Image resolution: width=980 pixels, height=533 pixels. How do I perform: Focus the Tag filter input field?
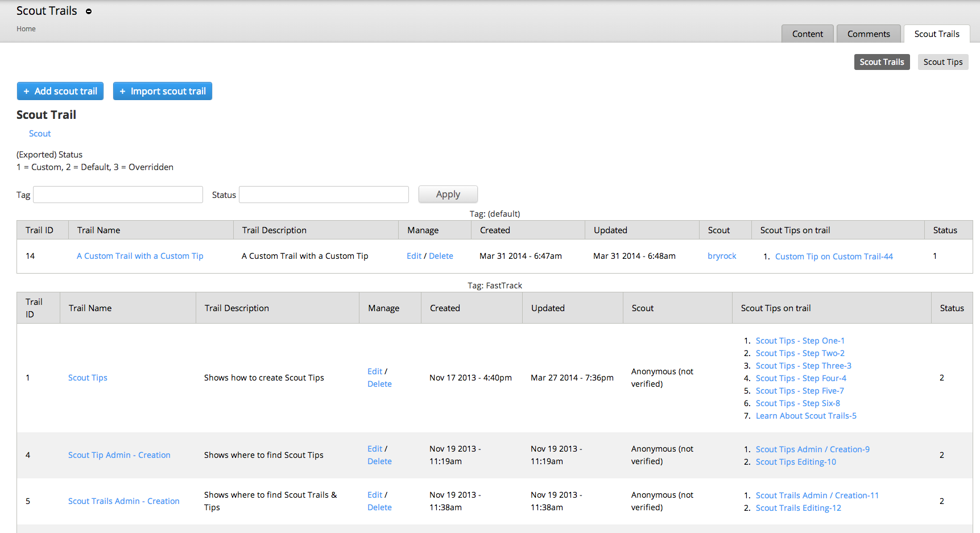pos(118,195)
